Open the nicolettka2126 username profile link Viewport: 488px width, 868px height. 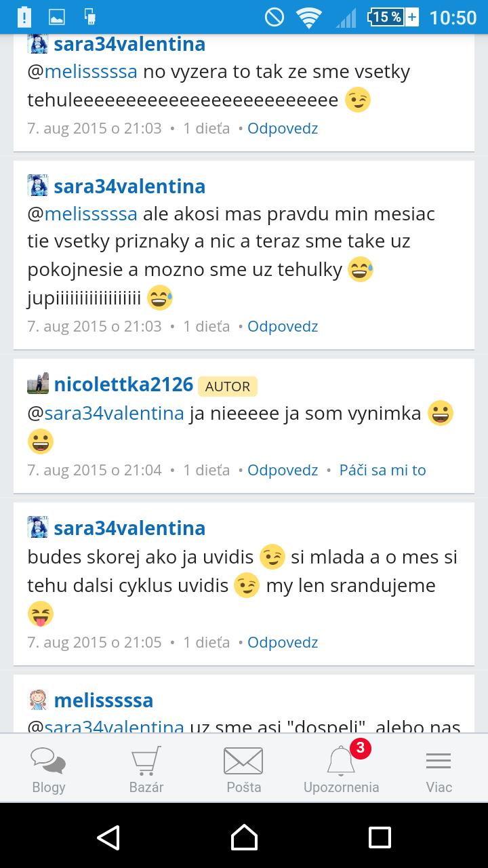(124, 384)
